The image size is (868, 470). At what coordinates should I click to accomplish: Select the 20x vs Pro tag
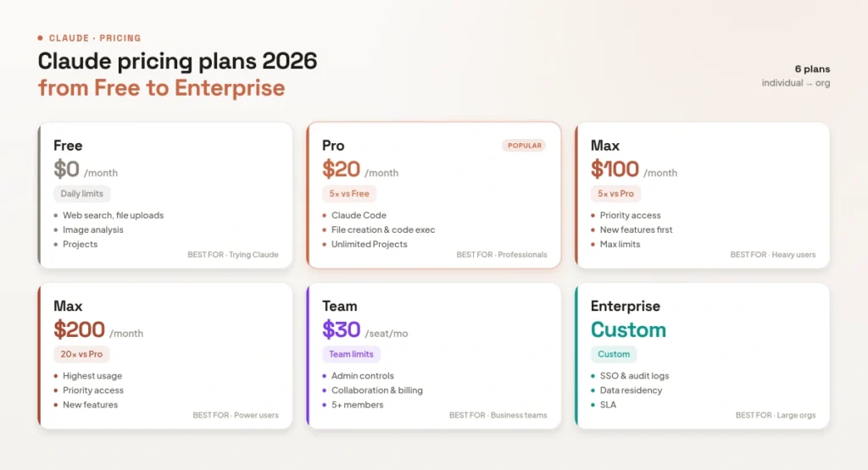coord(81,354)
